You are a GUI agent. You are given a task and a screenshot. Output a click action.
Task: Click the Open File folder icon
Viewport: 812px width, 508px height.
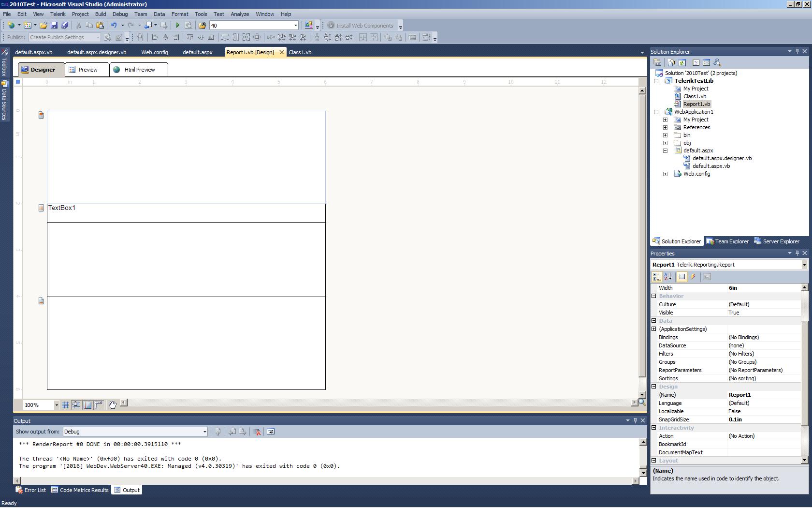[43, 26]
